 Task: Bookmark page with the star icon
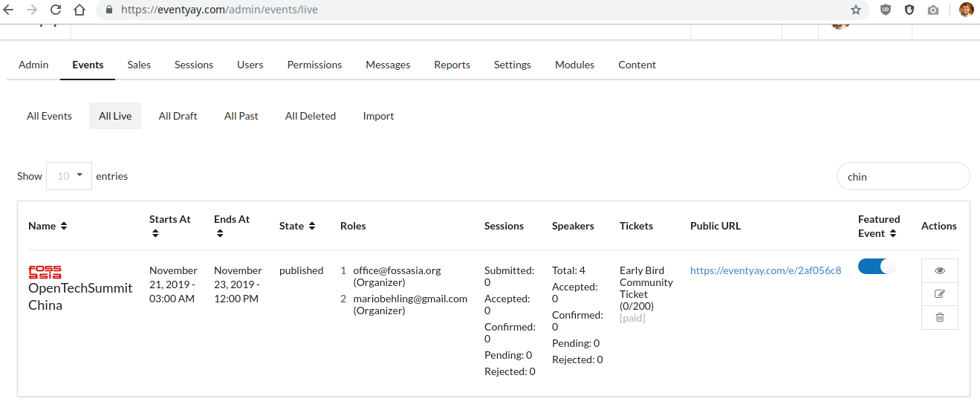[856, 10]
